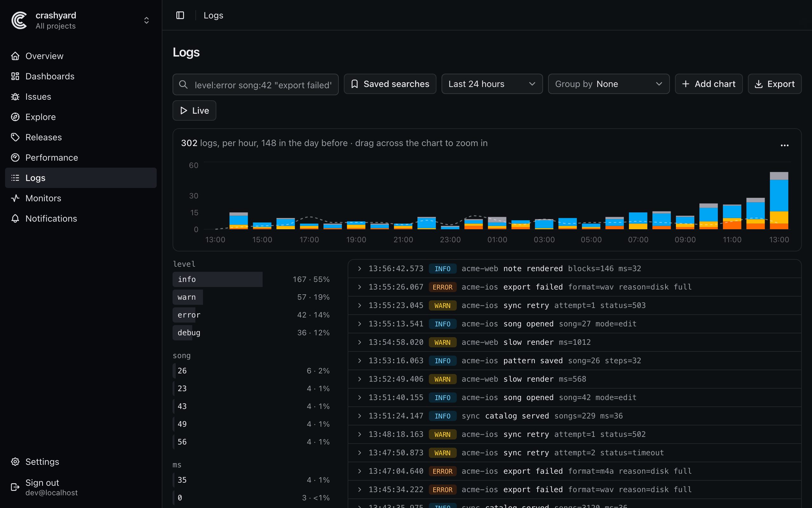
Task: Select song 43 facet value
Action: (251, 406)
